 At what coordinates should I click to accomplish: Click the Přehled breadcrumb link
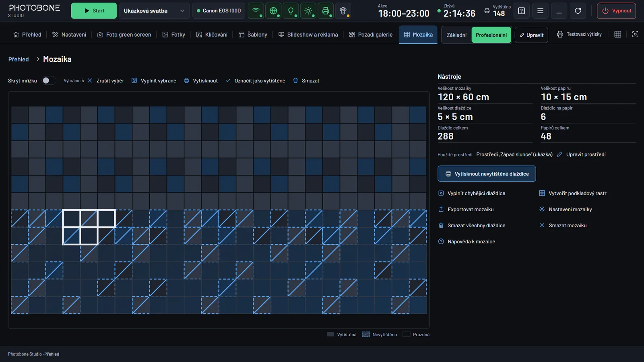19,59
